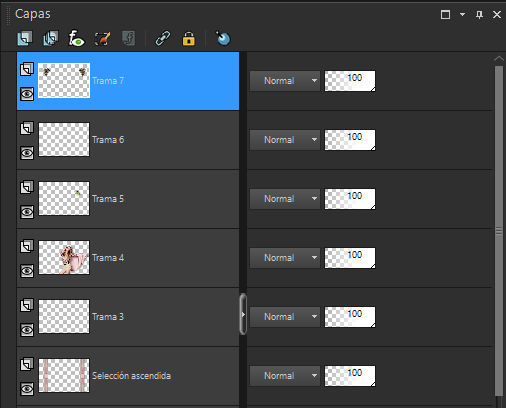Viewport: 506px width, 408px height.
Task: Click the Duplicate Layer icon
Action: tap(51, 38)
